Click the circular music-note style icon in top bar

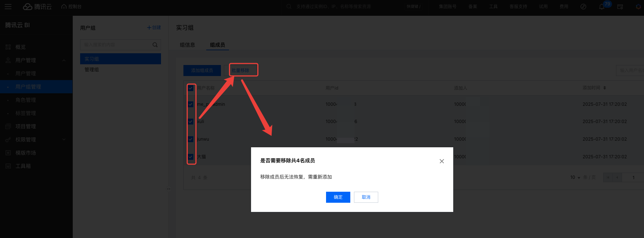(583, 7)
